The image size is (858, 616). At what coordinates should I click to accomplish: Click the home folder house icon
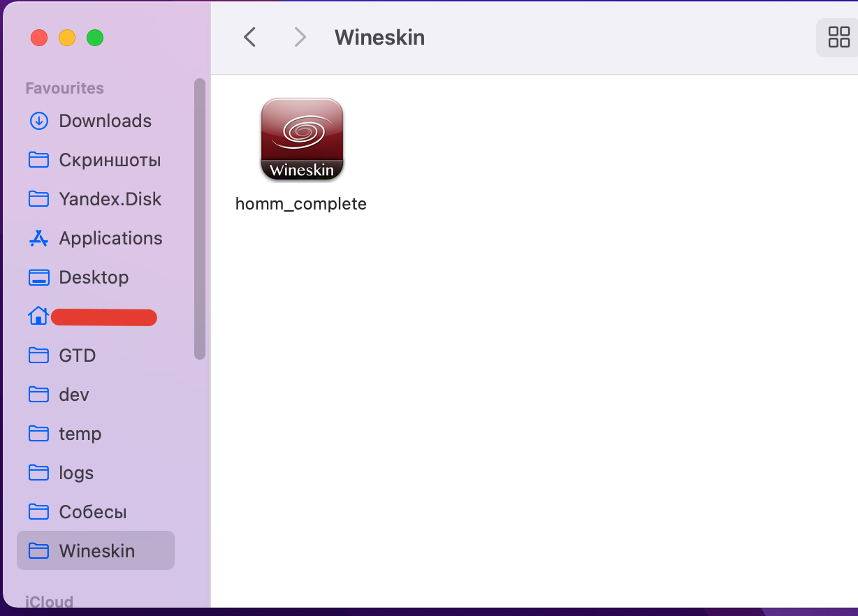pos(38,316)
